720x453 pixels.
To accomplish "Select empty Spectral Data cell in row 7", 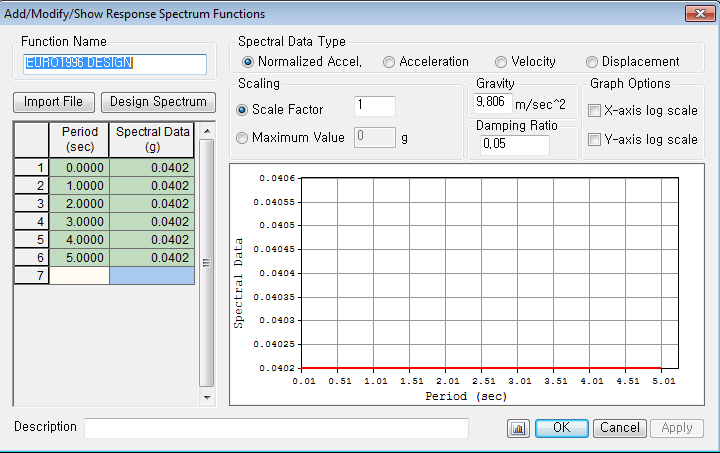I will [x=151, y=275].
